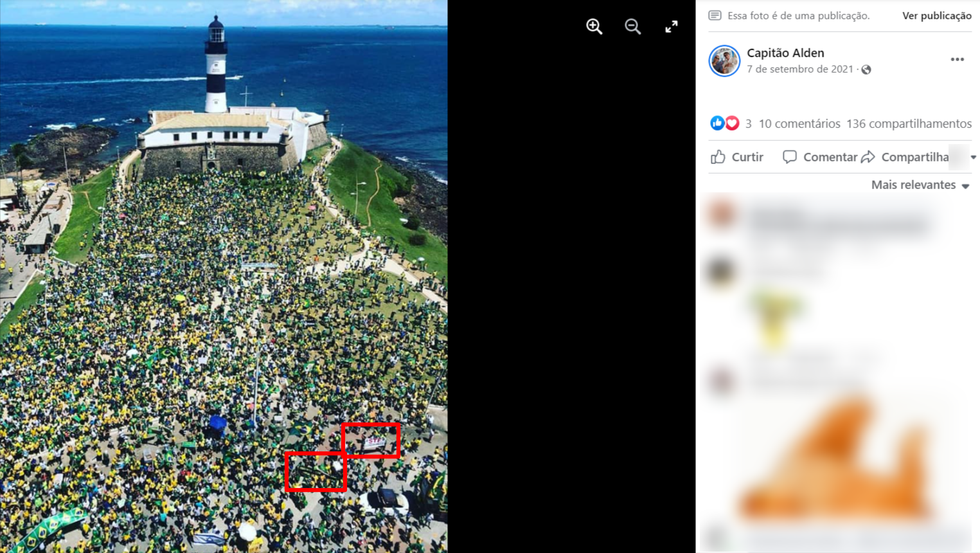The image size is (980, 553).
Task: View the 136 compartilhamentos list
Action: click(909, 123)
